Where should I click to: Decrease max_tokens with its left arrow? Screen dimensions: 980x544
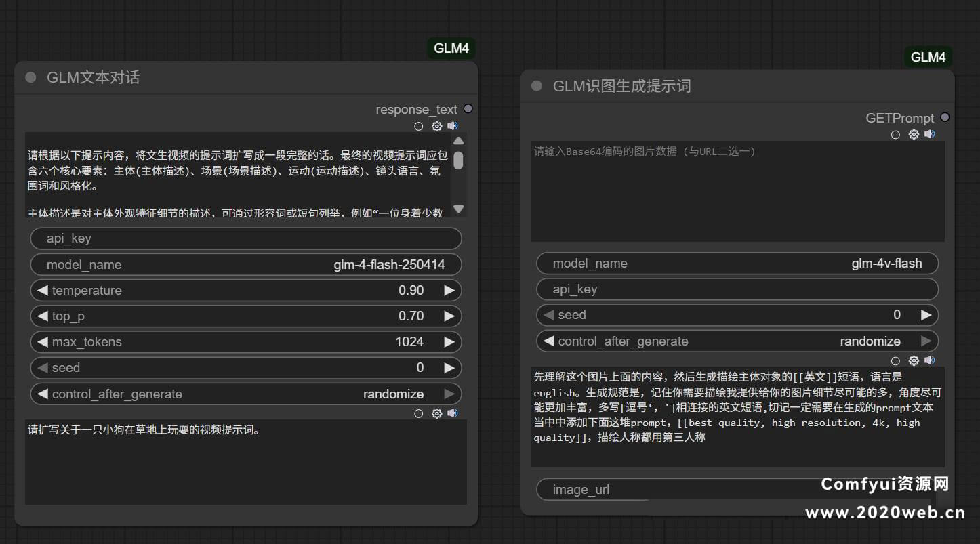42,342
